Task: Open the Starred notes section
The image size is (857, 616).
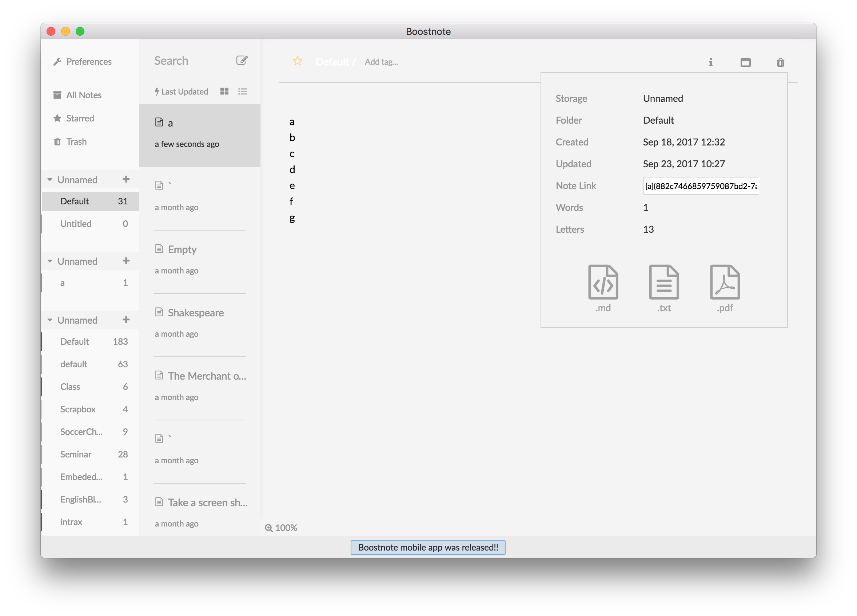Action: click(x=80, y=118)
